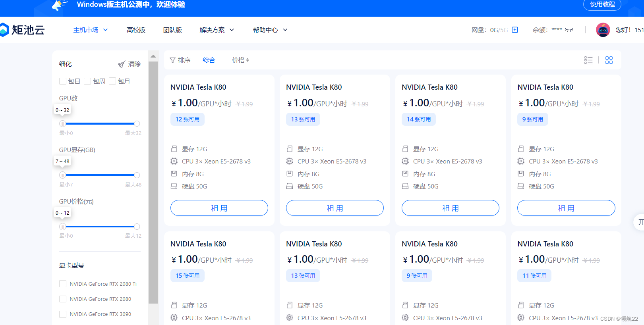Click 显存 icon in 15 张可用 card
Screen dimensions: 644x325
click(174, 305)
